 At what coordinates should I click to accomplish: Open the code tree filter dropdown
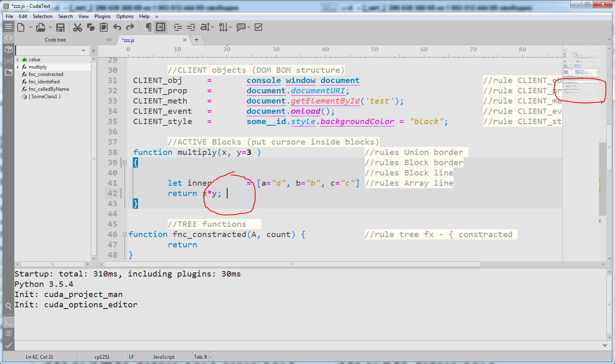(x=84, y=51)
